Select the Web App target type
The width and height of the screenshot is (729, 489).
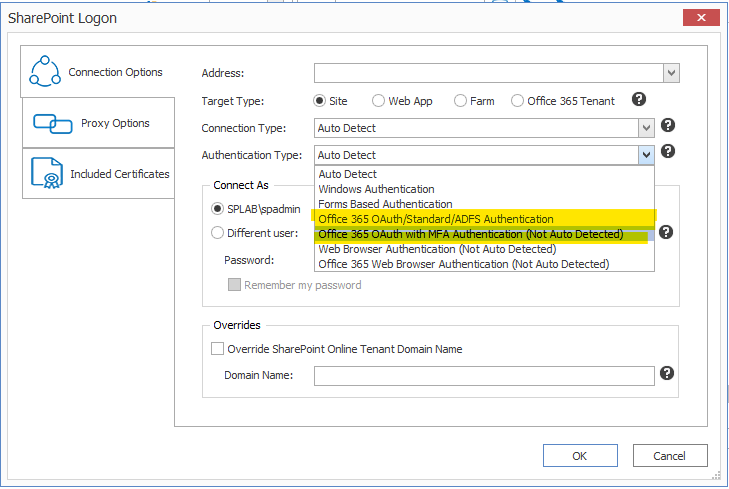(402, 101)
